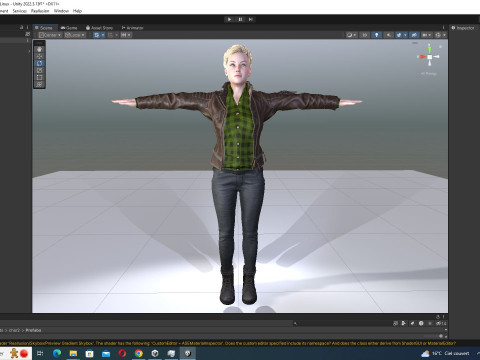The width and height of the screenshot is (480, 360).
Task: Click the Play button
Action: 229,19
